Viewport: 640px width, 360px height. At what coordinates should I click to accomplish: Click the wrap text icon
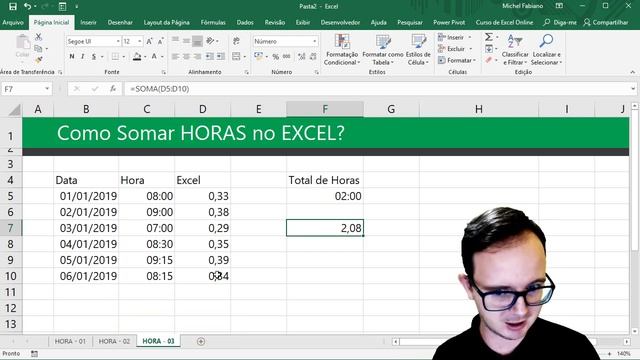coord(236,41)
